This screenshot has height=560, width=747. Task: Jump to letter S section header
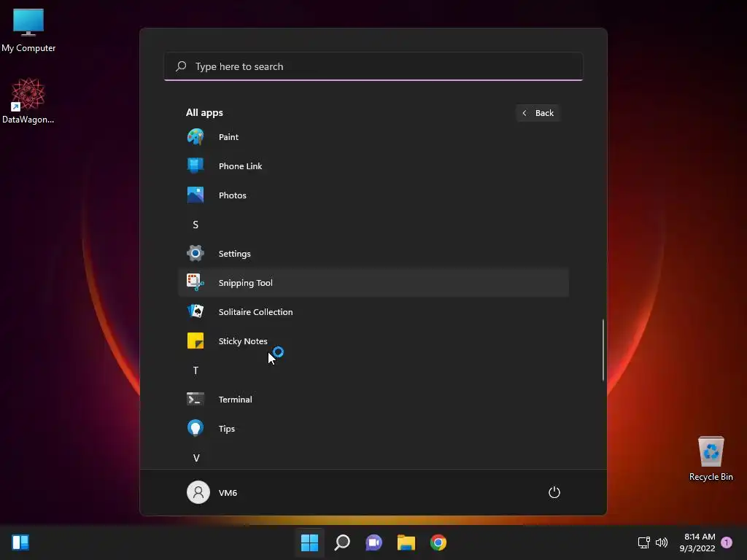[x=196, y=225]
